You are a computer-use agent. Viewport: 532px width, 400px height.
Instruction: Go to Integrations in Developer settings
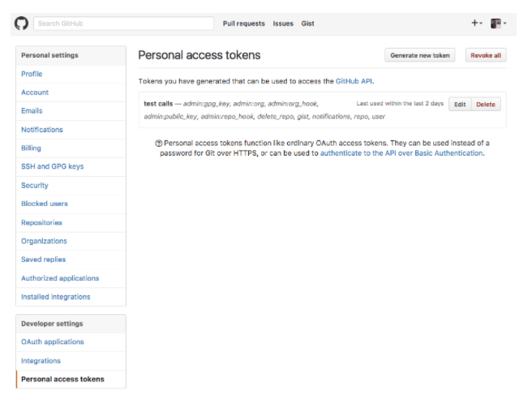click(71, 361)
